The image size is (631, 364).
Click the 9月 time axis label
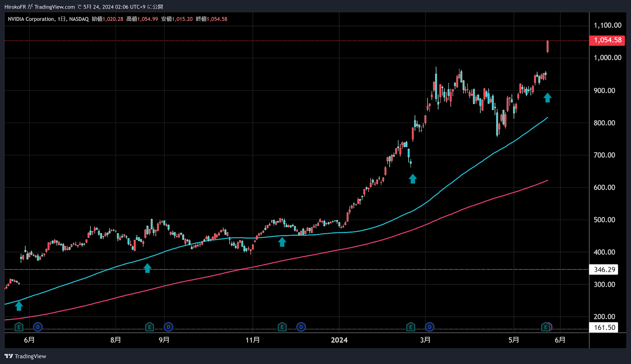click(x=164, y=340)
